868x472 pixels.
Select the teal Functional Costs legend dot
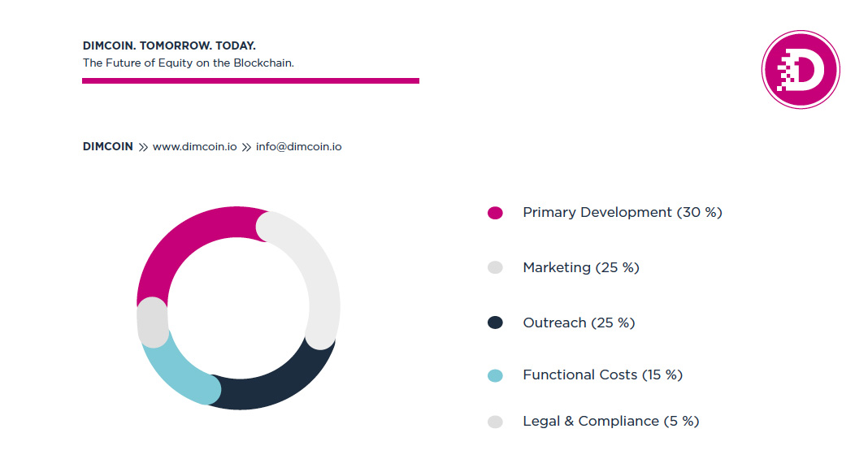(x=495, y=375)
